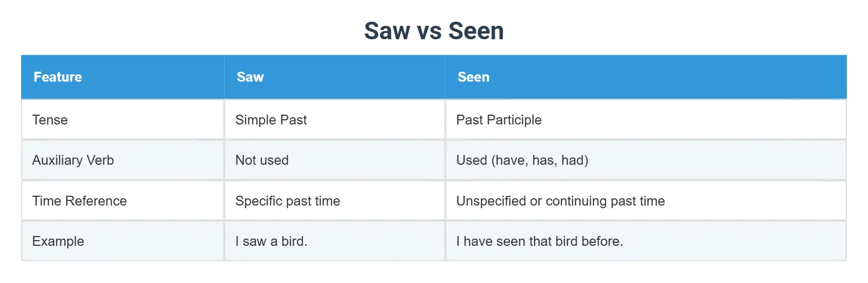Click the word 'Seen' in the title
Image resolution: width=868 pixels, height=283 pixels.
[476, 31]
